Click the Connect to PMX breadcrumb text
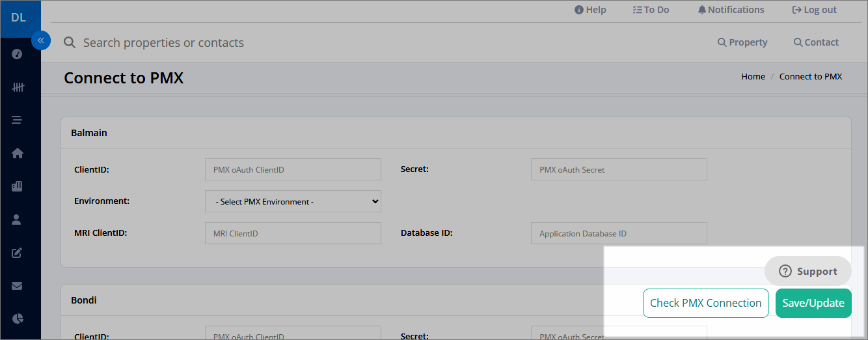 [x=811, y=76]
